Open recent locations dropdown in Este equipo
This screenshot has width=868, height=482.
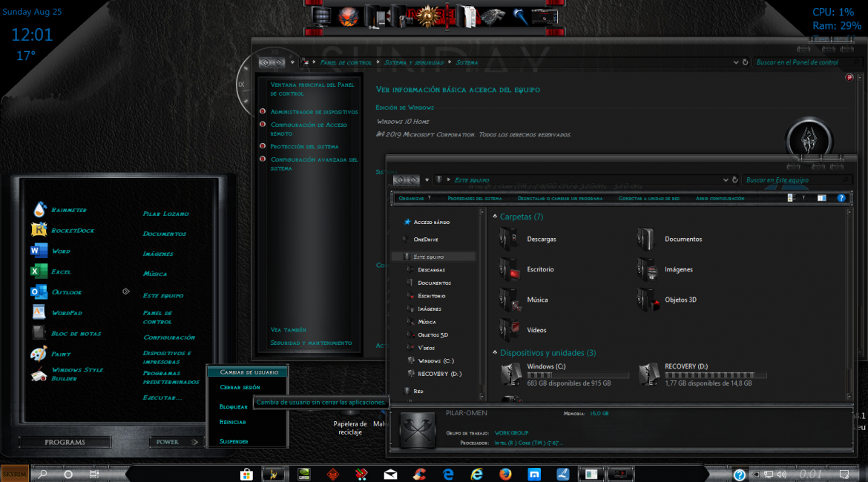[x=427, y=180]
